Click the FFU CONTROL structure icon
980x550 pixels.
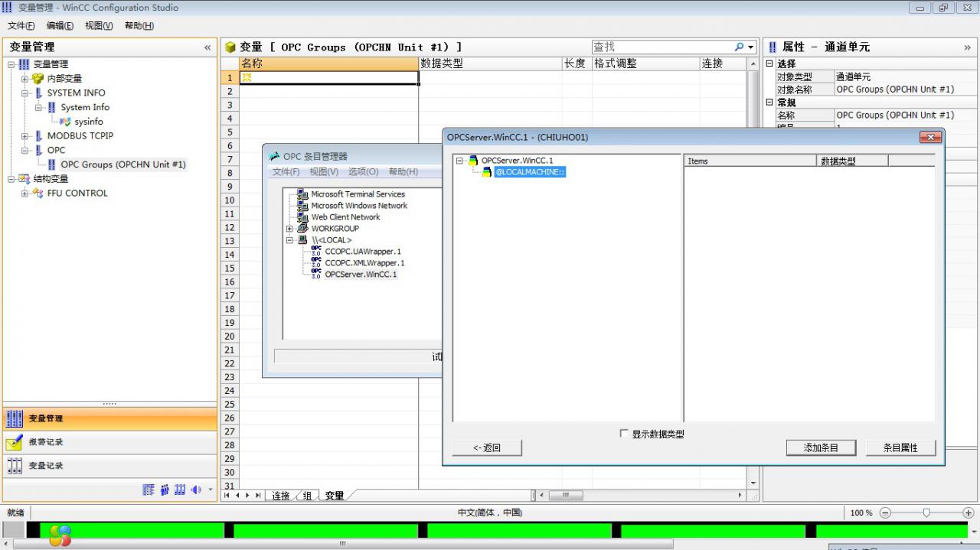coord(38,193)
